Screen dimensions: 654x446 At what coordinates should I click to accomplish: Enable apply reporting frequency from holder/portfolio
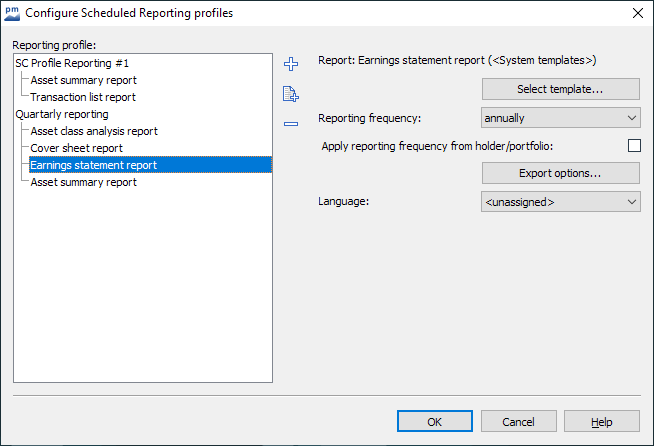[633, 146]
